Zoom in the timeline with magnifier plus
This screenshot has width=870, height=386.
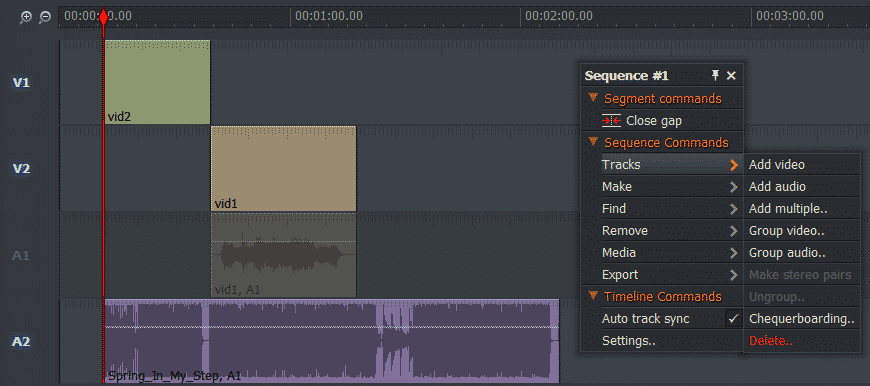[x=26, y=17]
